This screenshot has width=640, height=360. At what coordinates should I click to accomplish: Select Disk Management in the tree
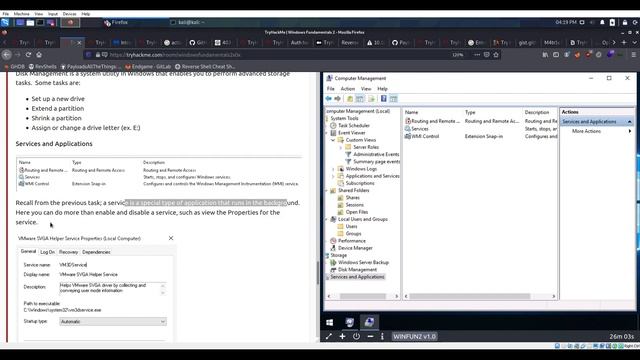(357, 269)
